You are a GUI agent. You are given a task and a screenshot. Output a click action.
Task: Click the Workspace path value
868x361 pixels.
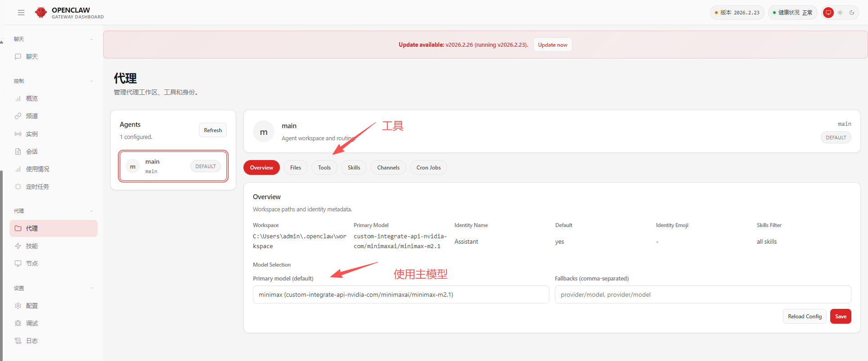[x=300, y=241]
